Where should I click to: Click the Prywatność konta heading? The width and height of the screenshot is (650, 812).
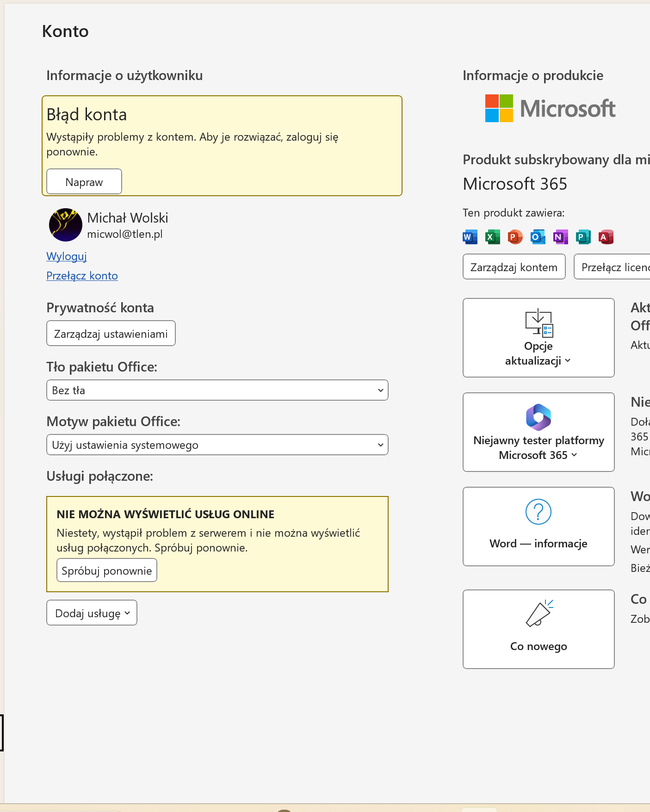[x=100, y=308]
